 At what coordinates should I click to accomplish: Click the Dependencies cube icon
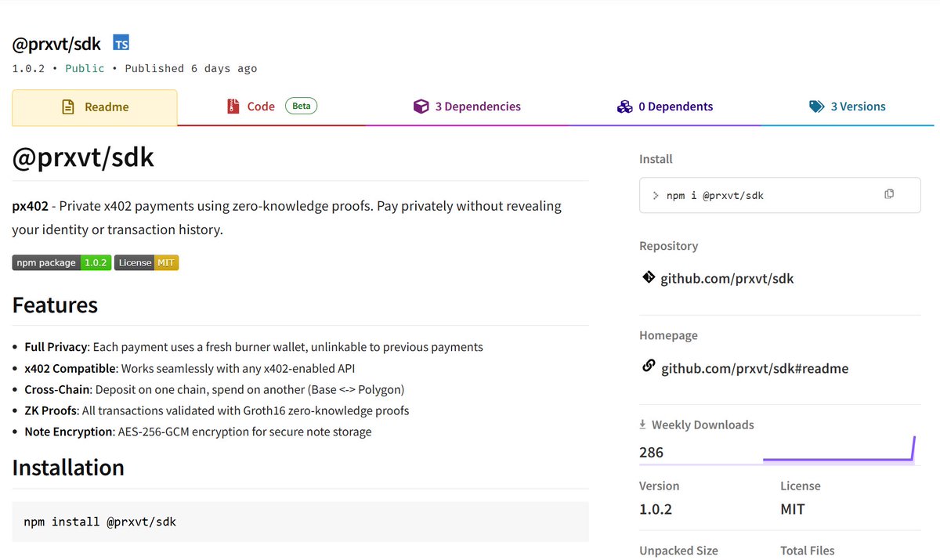point(421,107)
